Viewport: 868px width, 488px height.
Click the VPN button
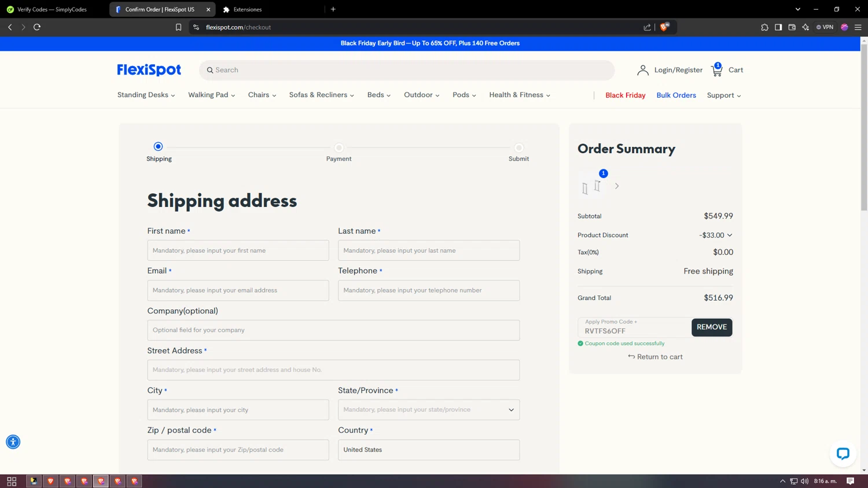click(825, 27)
